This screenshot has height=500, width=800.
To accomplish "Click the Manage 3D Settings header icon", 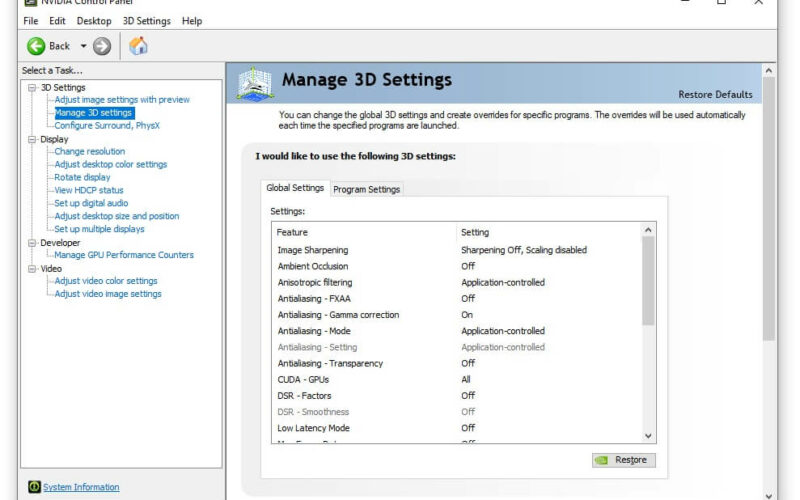I will pyautogui.click(x=255, y=83).
